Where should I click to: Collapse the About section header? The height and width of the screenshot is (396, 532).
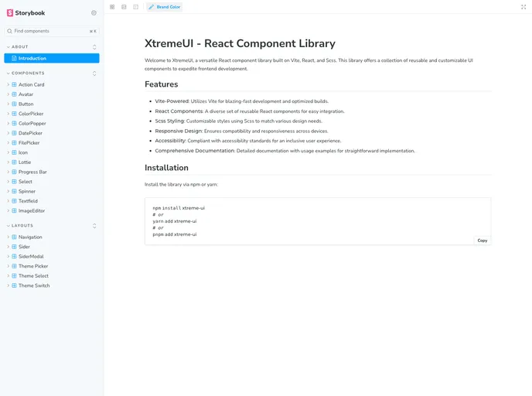coord(20,47)
